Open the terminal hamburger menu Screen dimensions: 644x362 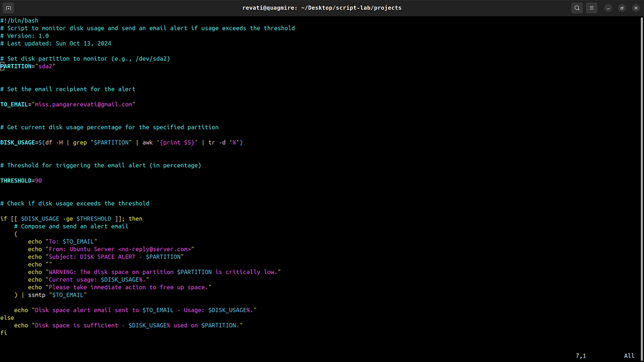591,8
